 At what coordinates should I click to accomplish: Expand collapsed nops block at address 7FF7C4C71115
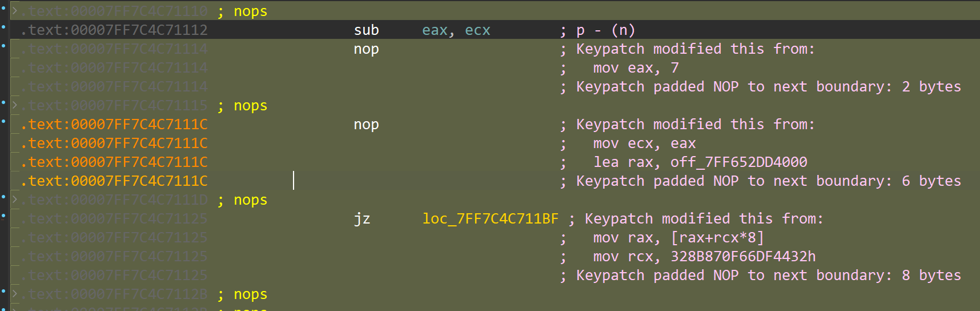pyautogui.click(x=15, y=105)
